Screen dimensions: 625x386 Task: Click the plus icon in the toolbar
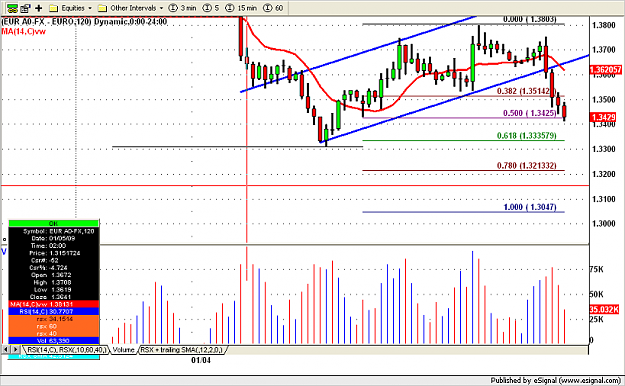point(39,8)
